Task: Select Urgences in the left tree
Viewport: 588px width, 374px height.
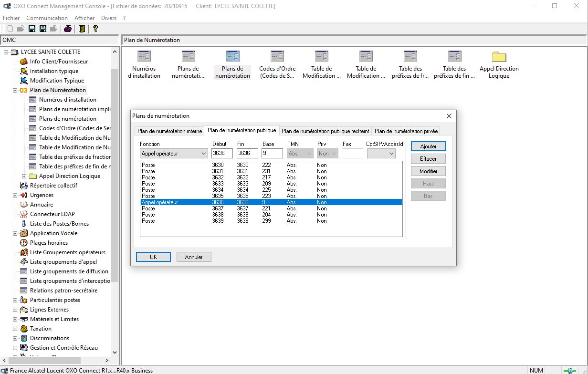Action: (x=42, y=195)
